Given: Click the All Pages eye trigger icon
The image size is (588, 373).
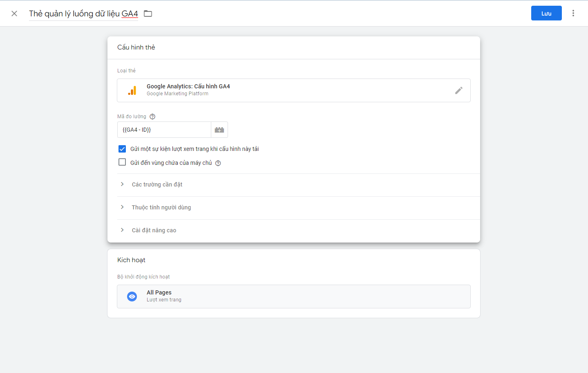Looking at the screenshot, I should (132, 297).
